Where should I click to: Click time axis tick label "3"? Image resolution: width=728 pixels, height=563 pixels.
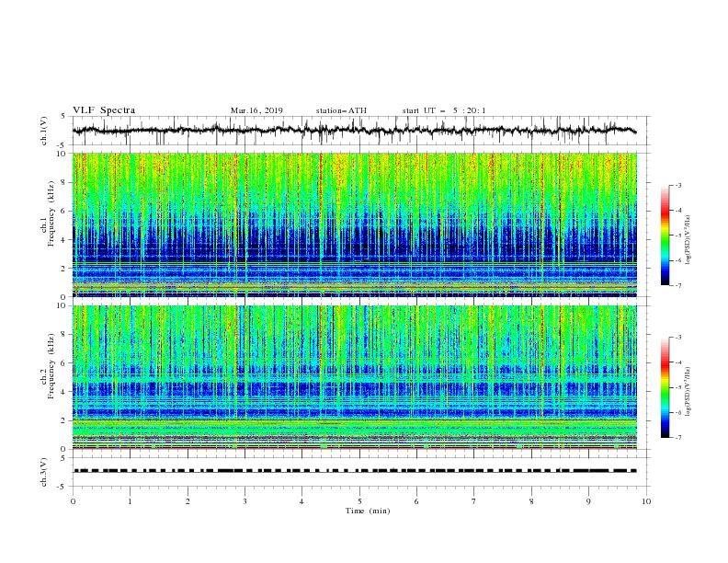pos(245,501)
